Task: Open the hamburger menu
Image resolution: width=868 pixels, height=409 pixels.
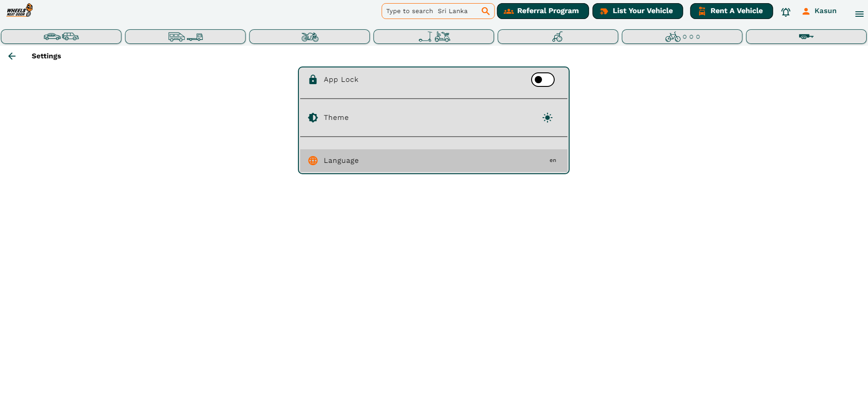Action: point(859,14)
